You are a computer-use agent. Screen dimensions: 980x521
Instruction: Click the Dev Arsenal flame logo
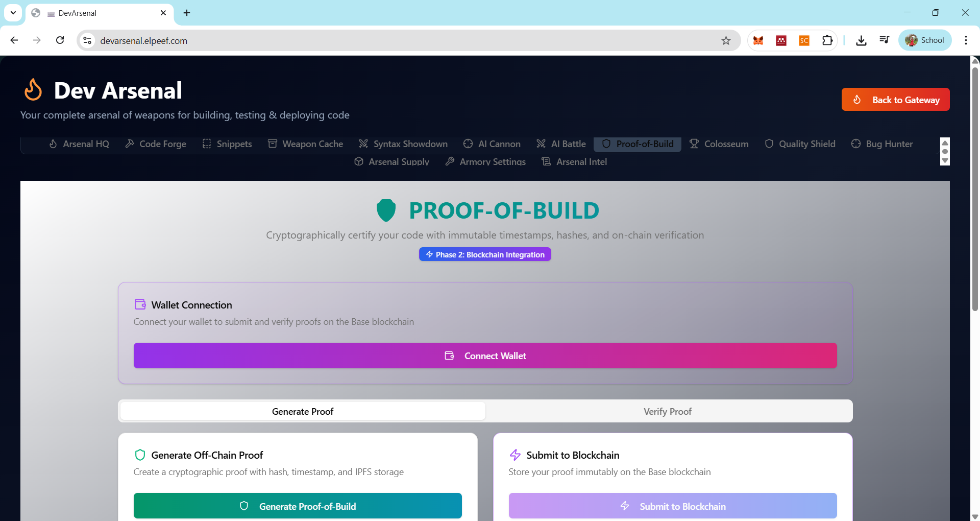click(x=33, y=90)
